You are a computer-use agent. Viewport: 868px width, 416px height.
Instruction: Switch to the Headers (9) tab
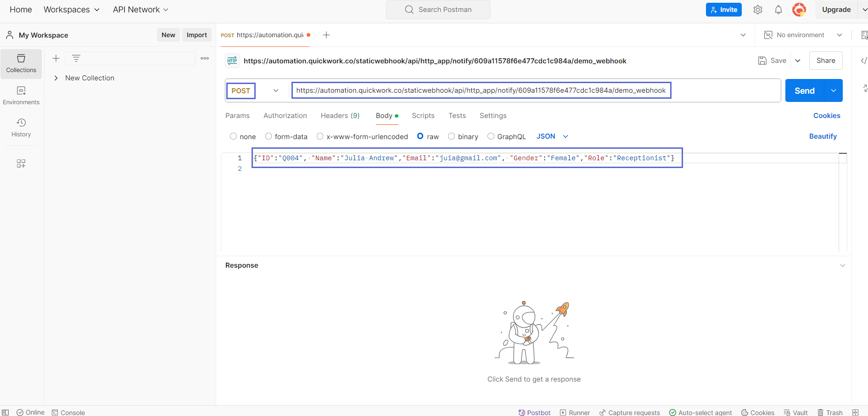click(340, 116)
